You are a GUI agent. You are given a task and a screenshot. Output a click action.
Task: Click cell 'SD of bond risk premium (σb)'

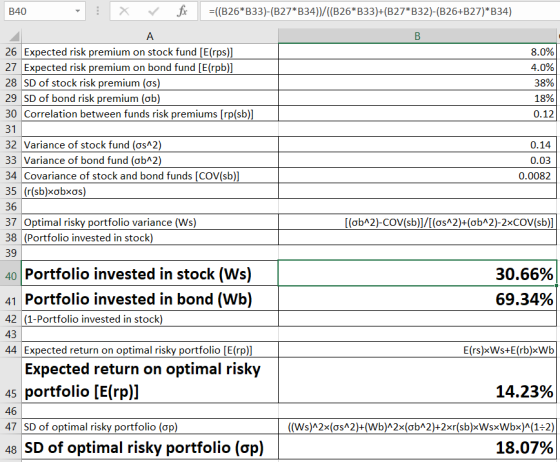coord(150,99)
